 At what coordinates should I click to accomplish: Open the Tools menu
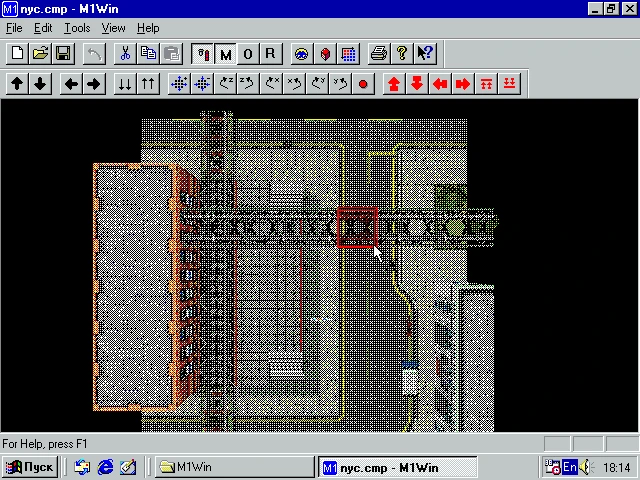(77, 28)
